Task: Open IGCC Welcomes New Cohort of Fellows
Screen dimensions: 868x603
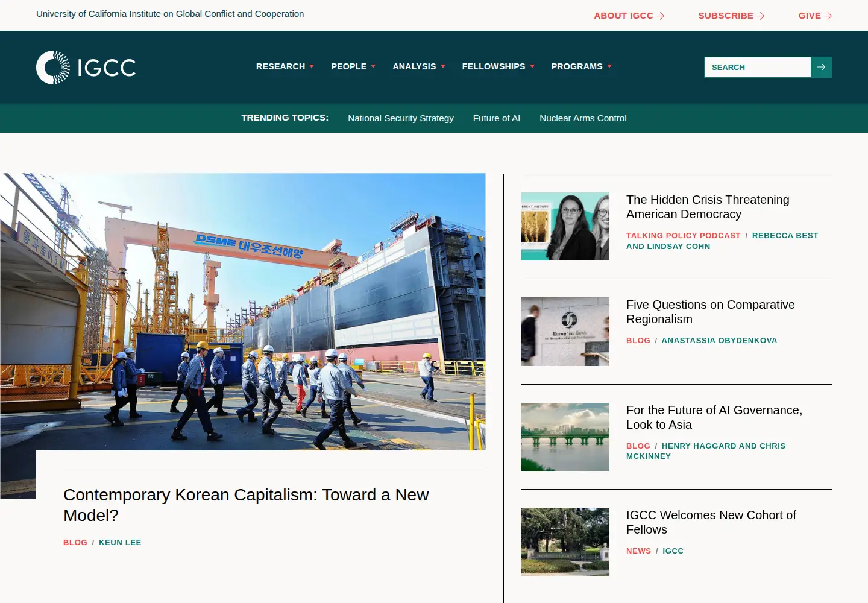Action: (x=711, y=522)
